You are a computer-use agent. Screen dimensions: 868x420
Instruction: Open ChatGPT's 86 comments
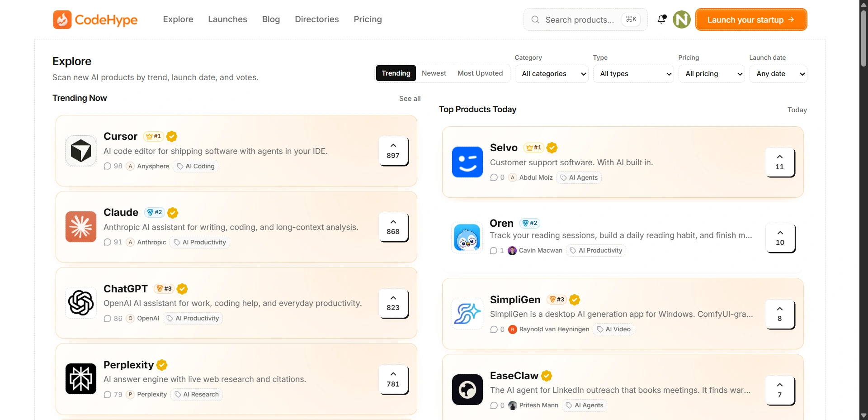tap(113, 318)
